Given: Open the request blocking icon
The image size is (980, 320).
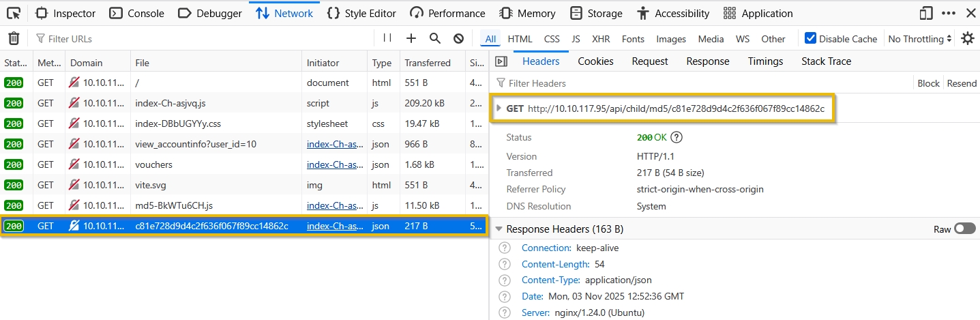Looking at the screenshot, I should 459,39.
